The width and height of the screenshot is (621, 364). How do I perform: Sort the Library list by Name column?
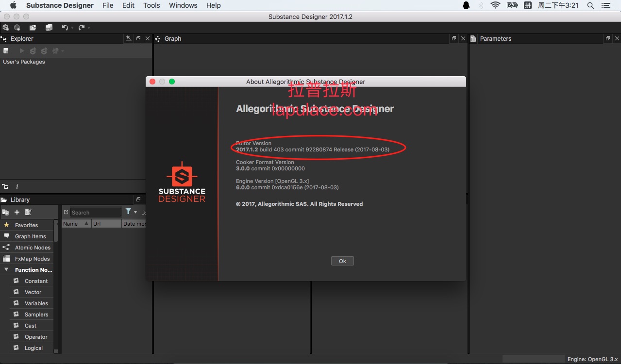pos(77,224)
